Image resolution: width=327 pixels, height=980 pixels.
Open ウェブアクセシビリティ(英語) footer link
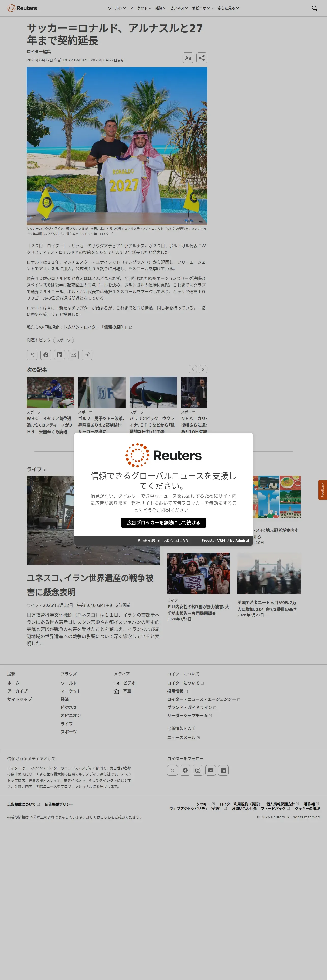point(198,809)
